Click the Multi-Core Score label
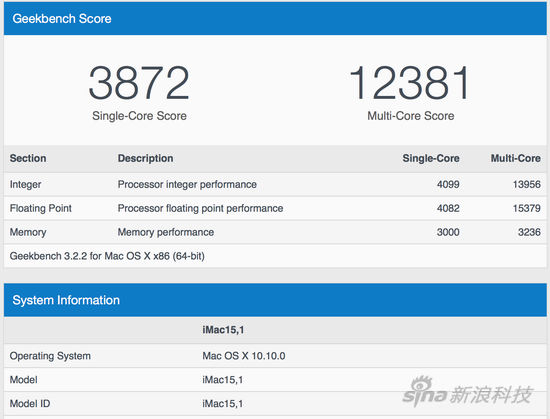Screen dimensions: 550x419 pos(411,116)
